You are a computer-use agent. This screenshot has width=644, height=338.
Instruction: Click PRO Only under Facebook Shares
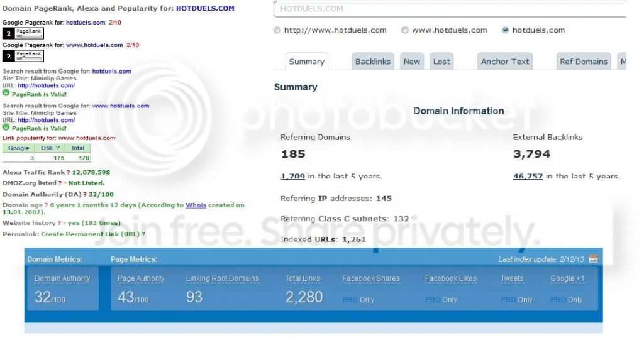(358, 300)
